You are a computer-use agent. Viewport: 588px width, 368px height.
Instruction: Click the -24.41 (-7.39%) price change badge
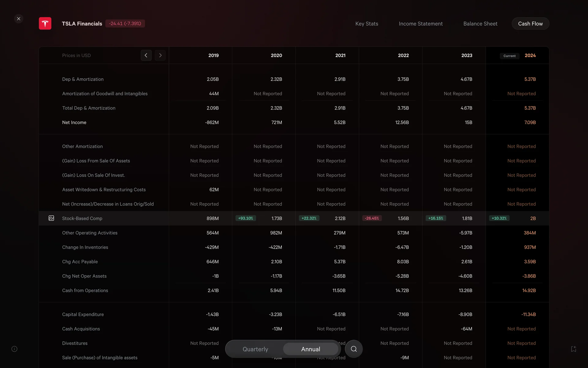[125, 24]
